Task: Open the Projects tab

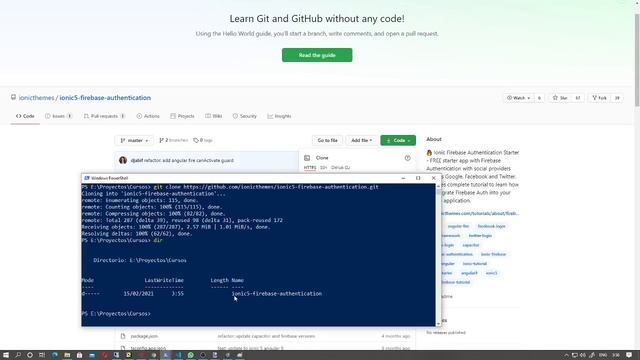Action: coord(182,116)
